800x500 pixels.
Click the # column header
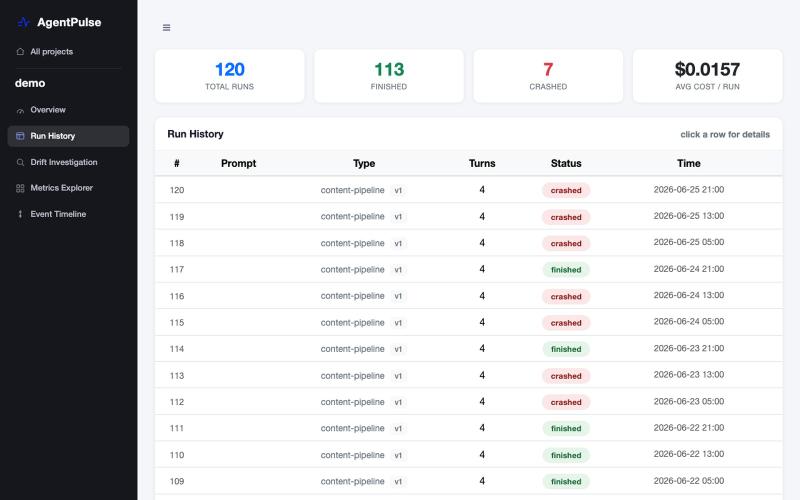click(x=177, y=163)
